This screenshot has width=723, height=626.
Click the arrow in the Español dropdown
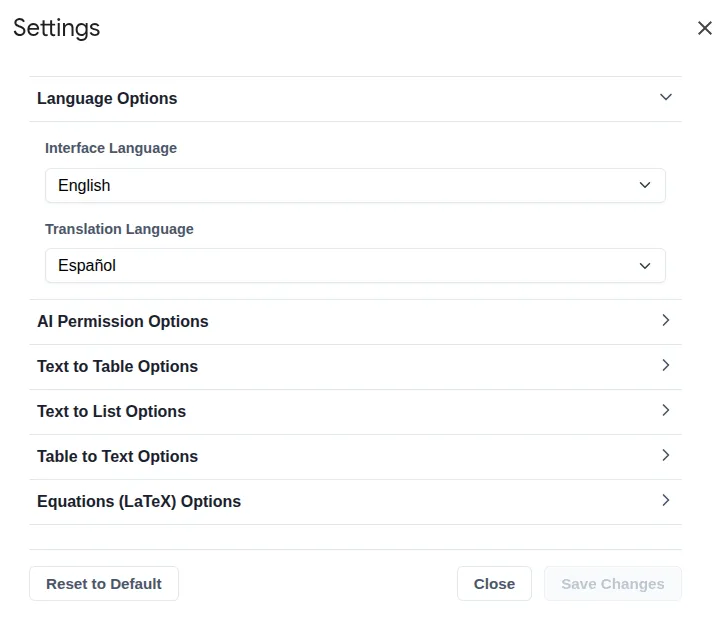pos(645,266)
